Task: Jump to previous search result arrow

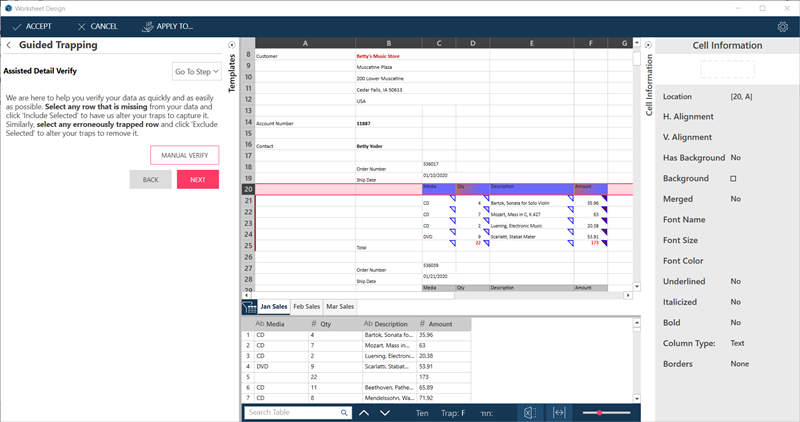Action: point(364,412)
